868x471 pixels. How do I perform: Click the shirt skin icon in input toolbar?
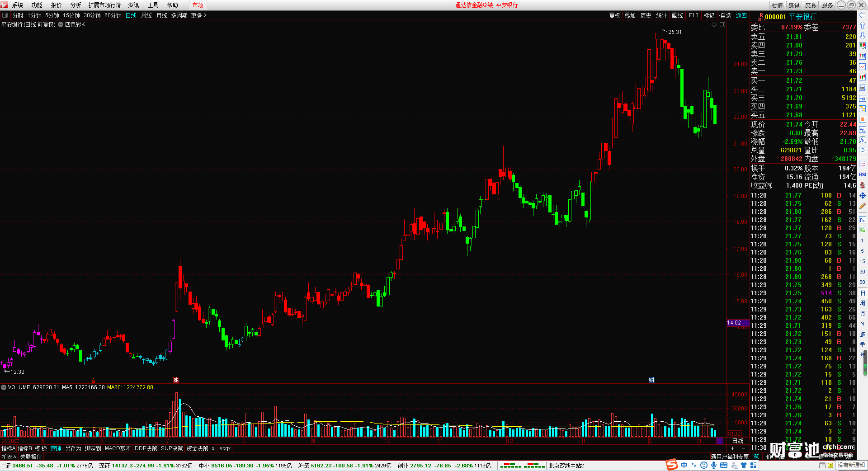tap(743, 465)
